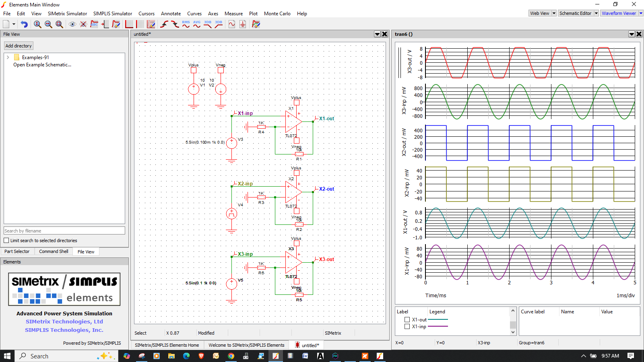
Task: Open Microsoft Edge from taskbar
Action: click(x=186, y=356)
